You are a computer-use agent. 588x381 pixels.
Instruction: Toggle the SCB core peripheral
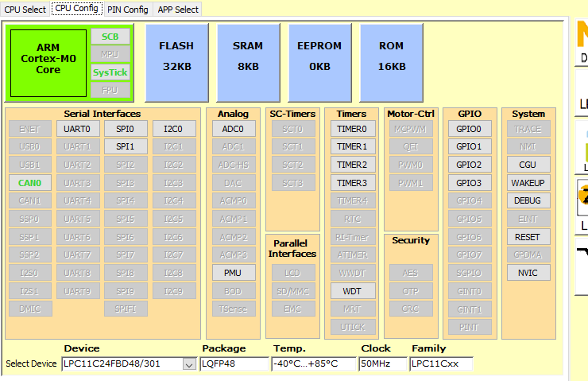110,37
